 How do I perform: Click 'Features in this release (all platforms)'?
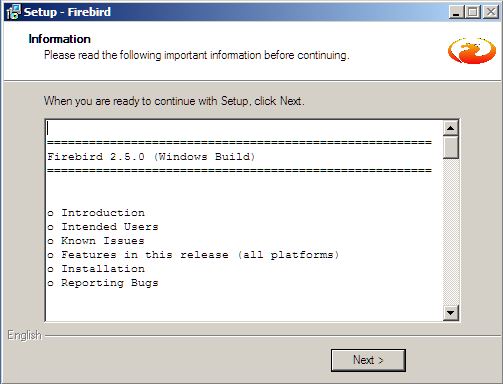pyautogui.click(x=200, y=255)
